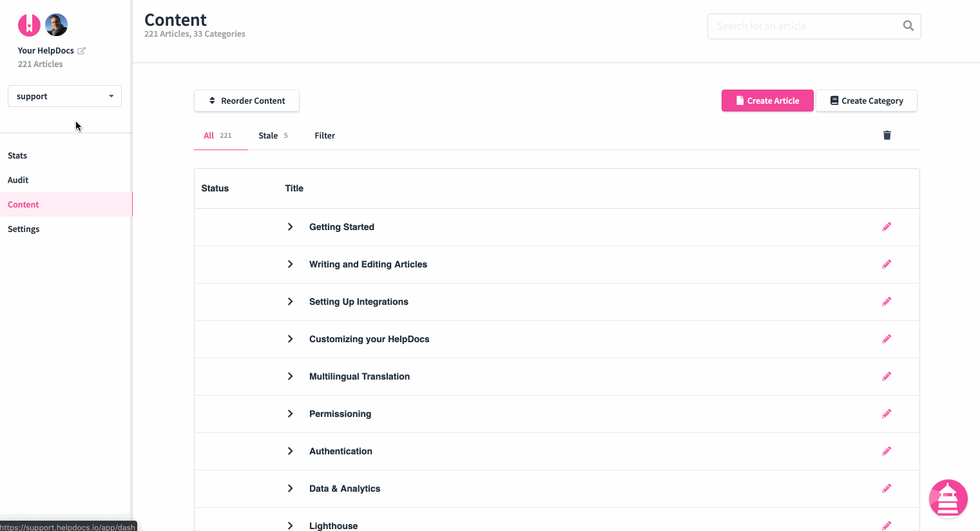Image resolution: width=980 pixels, height=531 pixels.
Task: Click the Writing and Editing Articles title
Action: coord(368,264)
